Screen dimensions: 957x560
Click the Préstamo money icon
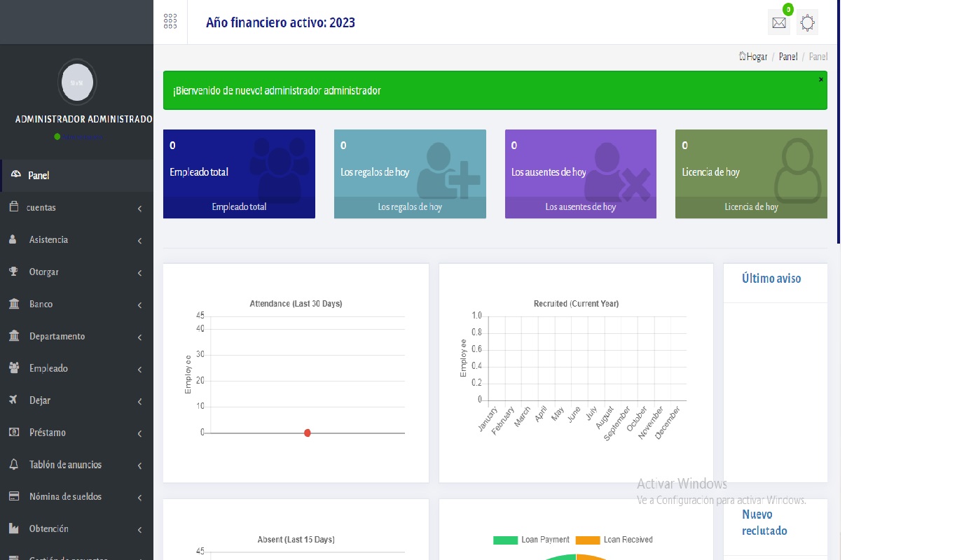click(x=13, y=432)
